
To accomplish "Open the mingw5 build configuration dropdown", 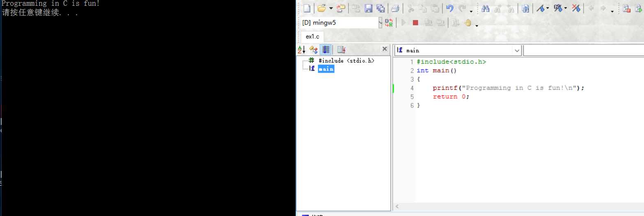I will 380,23.
